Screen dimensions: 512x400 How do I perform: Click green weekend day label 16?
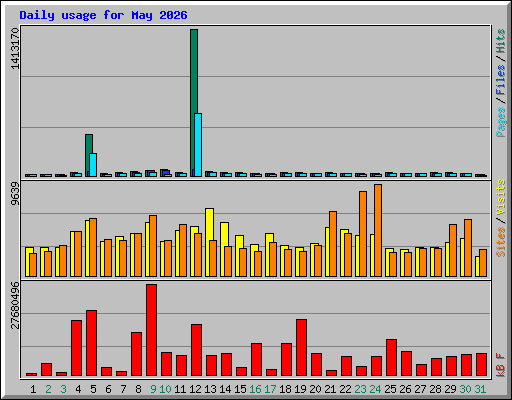click(x=255, y=389)
